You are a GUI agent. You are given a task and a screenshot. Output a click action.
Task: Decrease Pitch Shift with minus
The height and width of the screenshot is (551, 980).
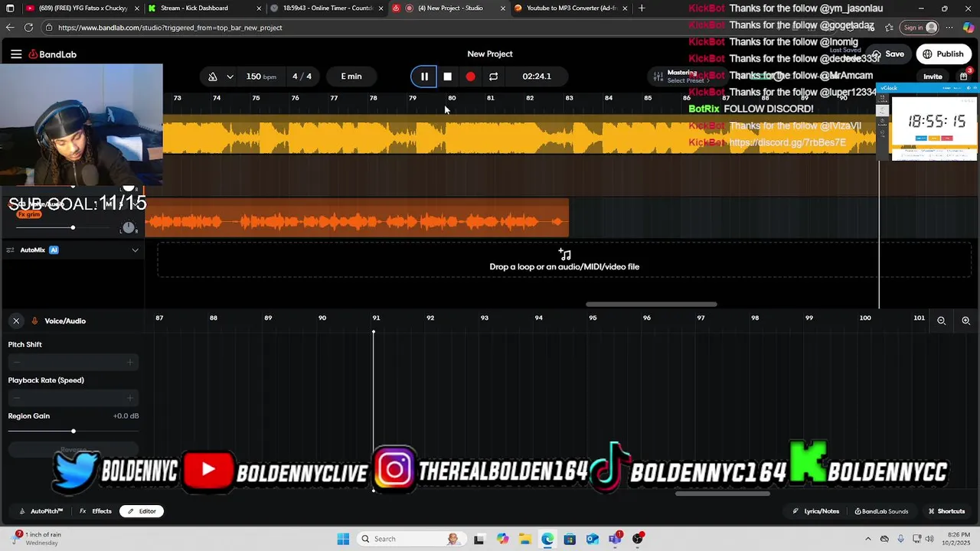click(17, 362)
